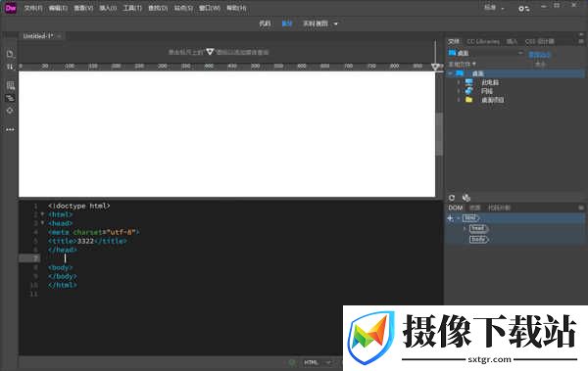Click the <!doctype html> line in code
Viewport: 588px width, 371px height.
78,206
